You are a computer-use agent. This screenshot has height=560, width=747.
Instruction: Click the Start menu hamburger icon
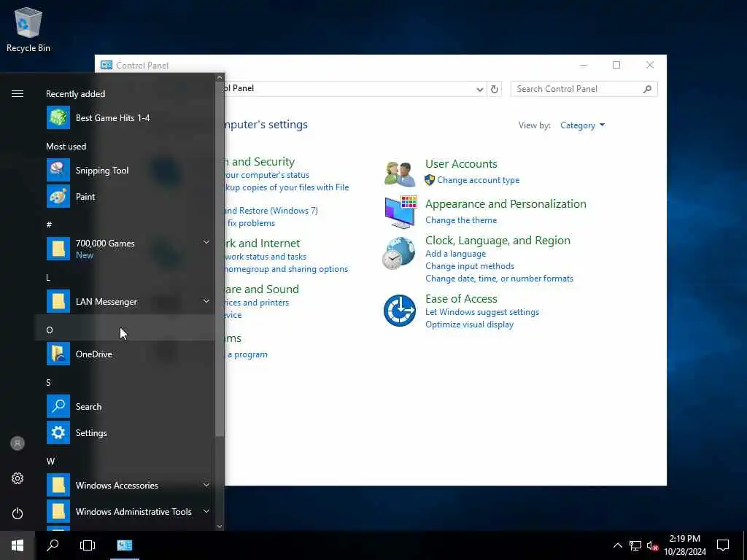click(x=18, y=93)
